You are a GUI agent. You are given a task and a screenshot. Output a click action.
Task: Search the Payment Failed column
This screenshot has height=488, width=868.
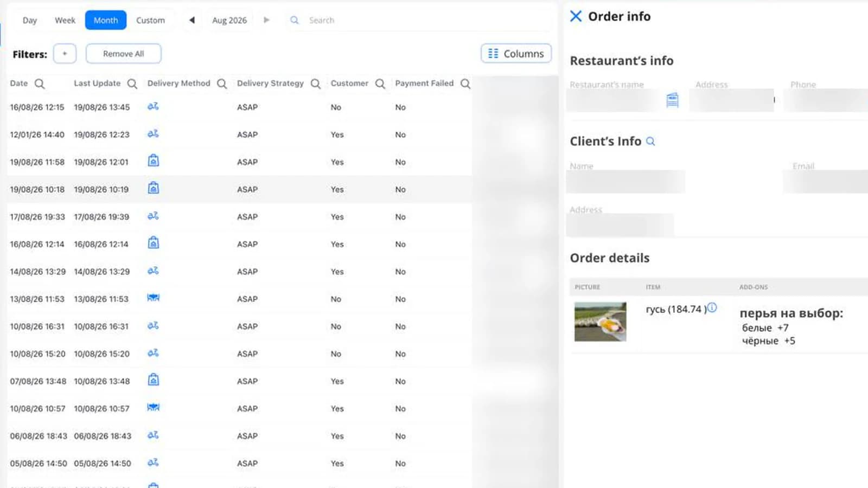click(465, 84)
